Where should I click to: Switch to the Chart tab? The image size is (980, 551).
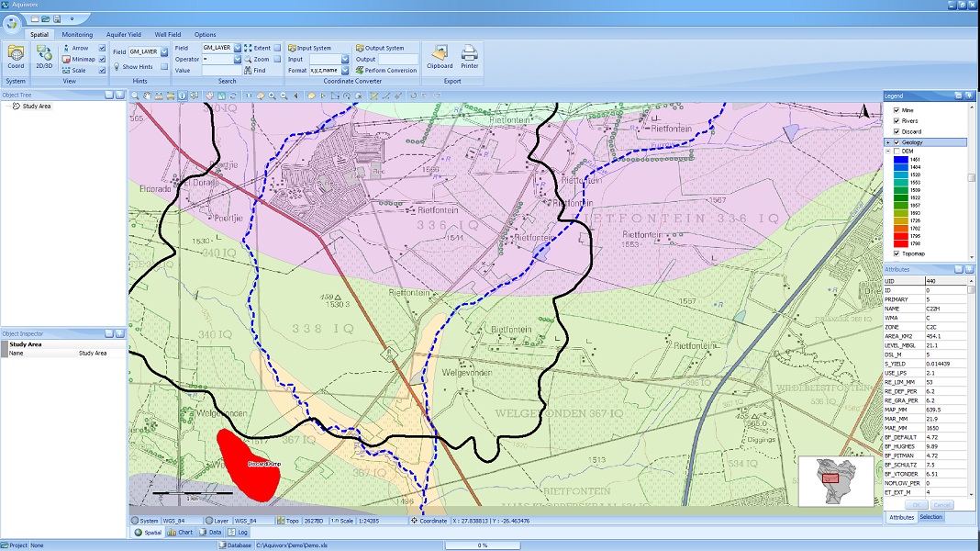[x=180, y=532]
